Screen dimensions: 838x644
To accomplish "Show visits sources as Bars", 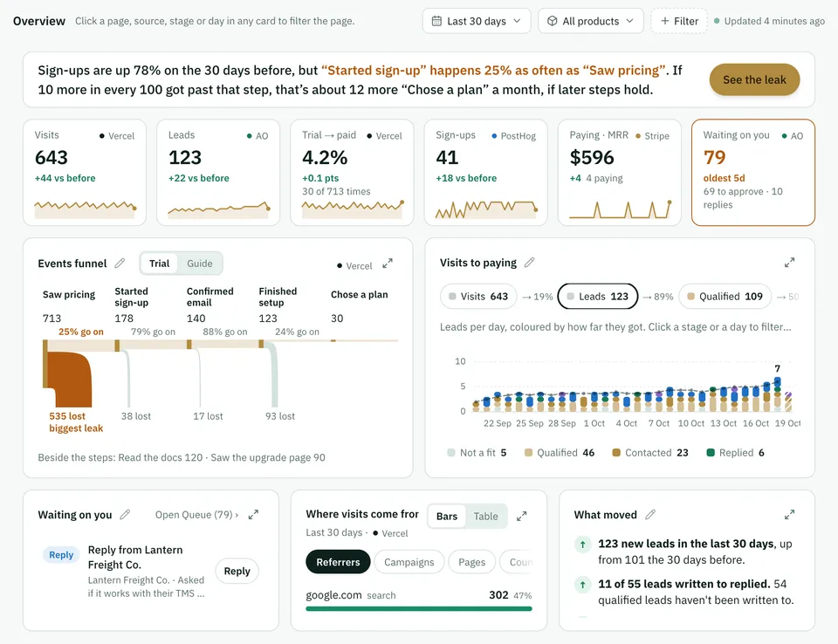I will click(447, 517).
